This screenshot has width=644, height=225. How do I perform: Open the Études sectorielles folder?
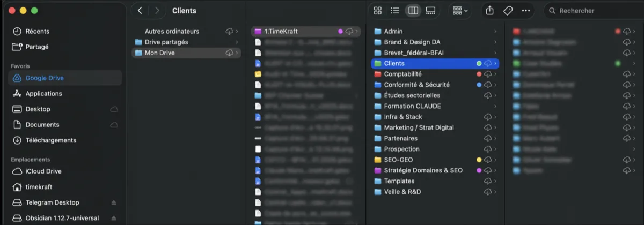point(435,95)
